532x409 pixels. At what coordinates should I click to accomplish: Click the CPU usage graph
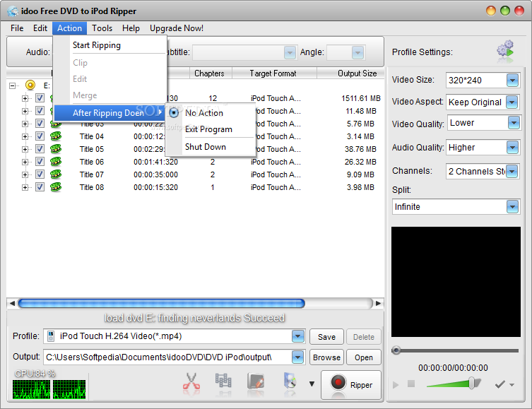point(49,389)
